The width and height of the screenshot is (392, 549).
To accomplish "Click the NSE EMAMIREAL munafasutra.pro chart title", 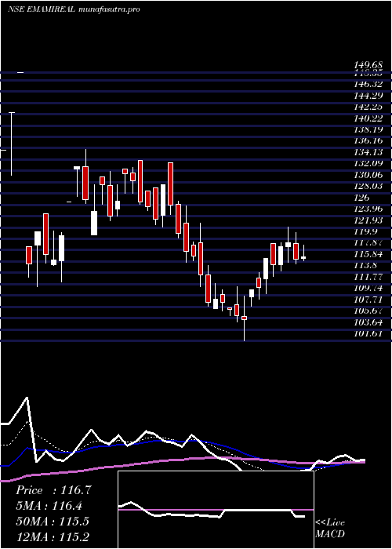I will point(74,9).
